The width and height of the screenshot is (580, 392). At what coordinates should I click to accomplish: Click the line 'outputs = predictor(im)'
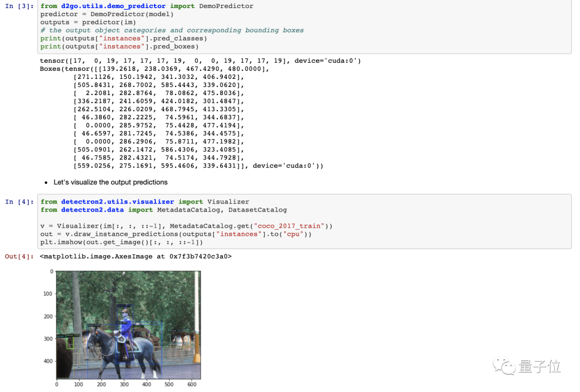pos(88,23)
